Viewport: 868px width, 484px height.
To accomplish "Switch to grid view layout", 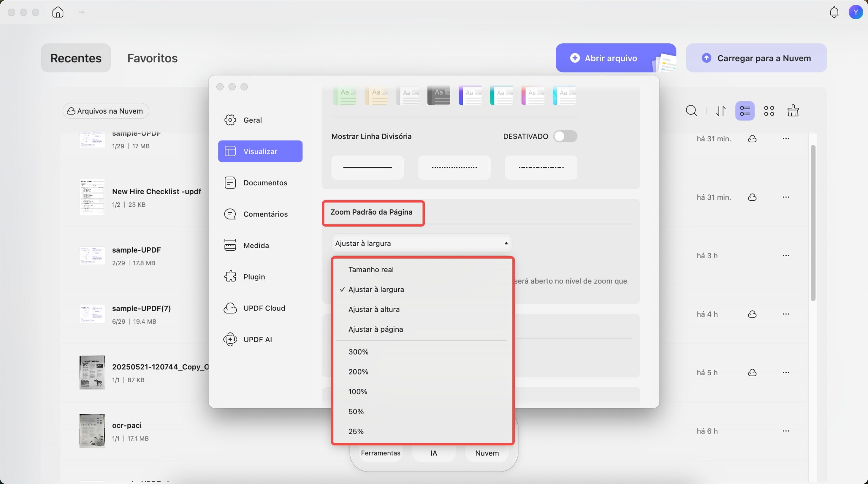I will pyautogui.click(x=769, y=111).
